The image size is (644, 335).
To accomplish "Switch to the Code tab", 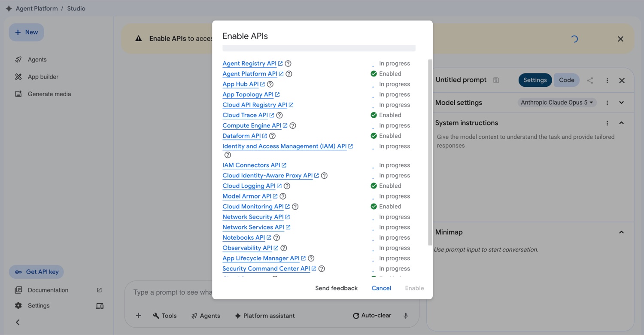I will click(x=567, y=80).
